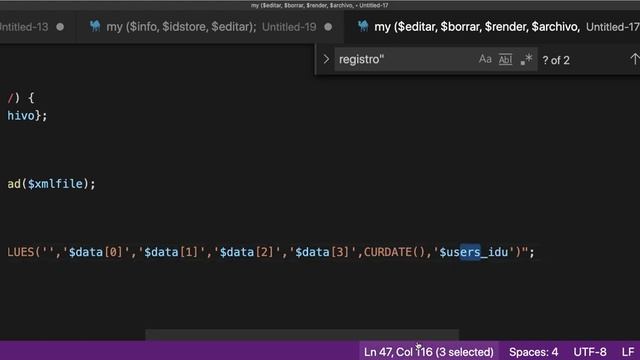Toggle Match Case in find widget

485,60
